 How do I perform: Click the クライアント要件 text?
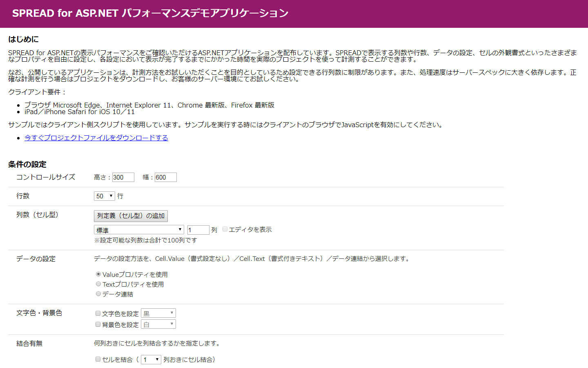pyautogui.click(x=37, y=92)
